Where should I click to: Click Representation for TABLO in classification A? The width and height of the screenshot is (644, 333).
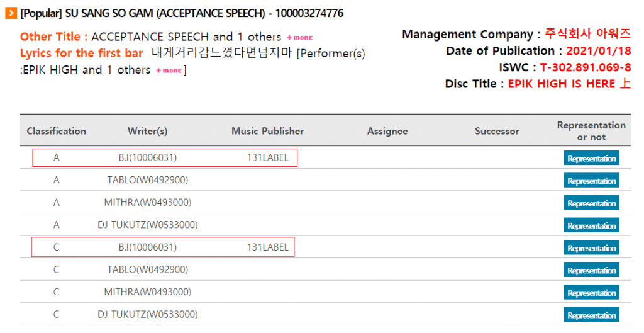point(591,181)
